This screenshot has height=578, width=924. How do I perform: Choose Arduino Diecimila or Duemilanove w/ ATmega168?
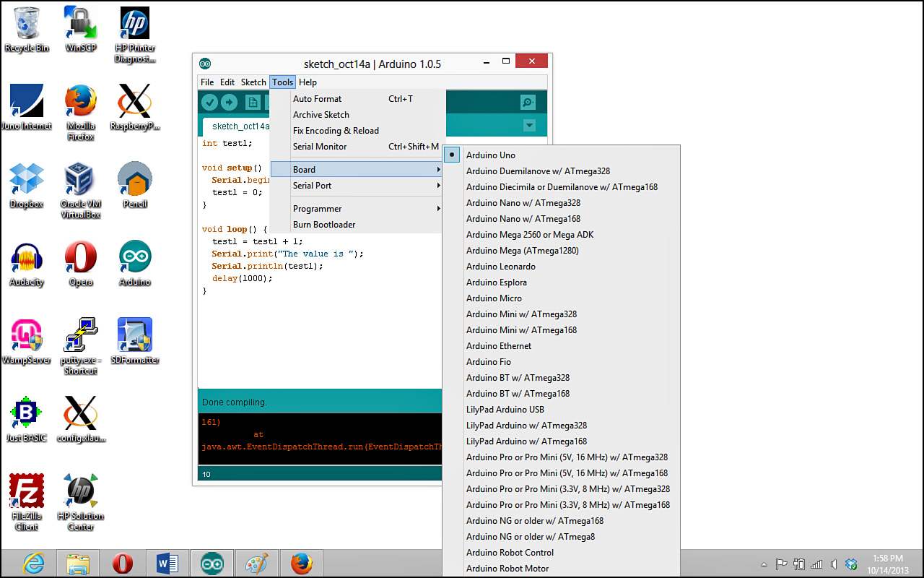pos(562,186)
